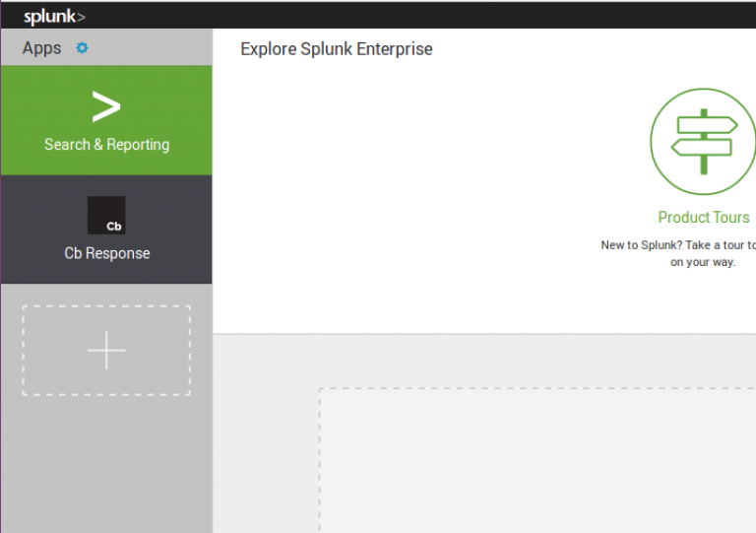Click the Splunk logo in the top bar
The image size is (756, 533).
point(54,17)
